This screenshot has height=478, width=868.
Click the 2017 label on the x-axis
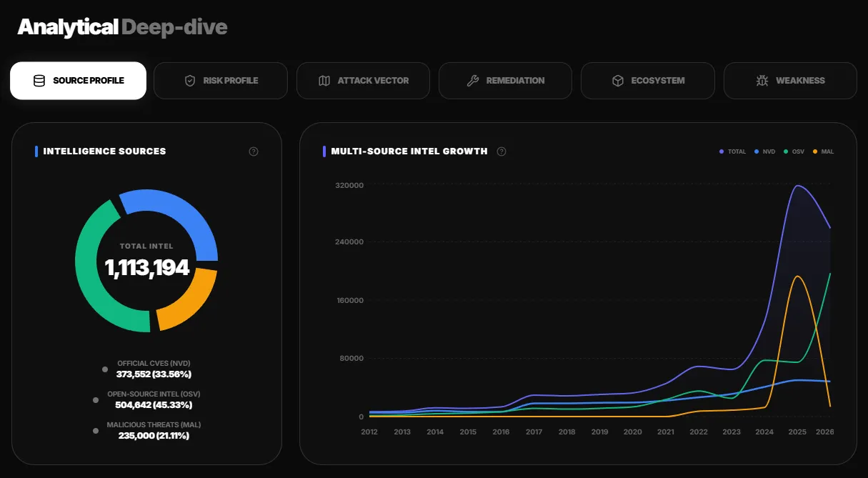pos(534,432)
